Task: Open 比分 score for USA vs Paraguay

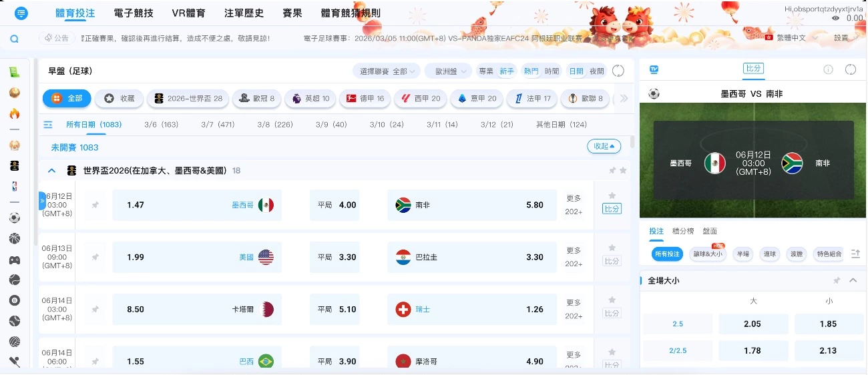Action: [612, 261]
